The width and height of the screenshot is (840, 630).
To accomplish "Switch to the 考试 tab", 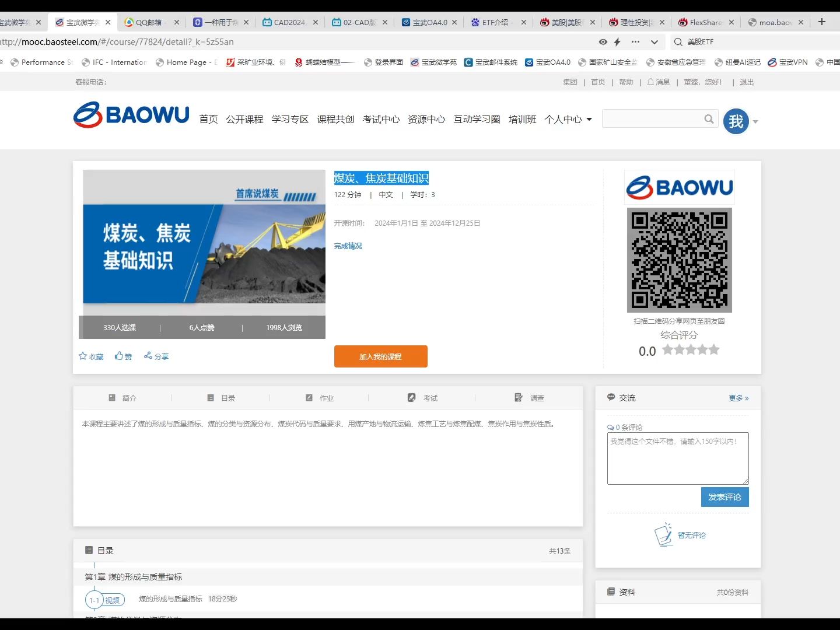I will (422, 398).
